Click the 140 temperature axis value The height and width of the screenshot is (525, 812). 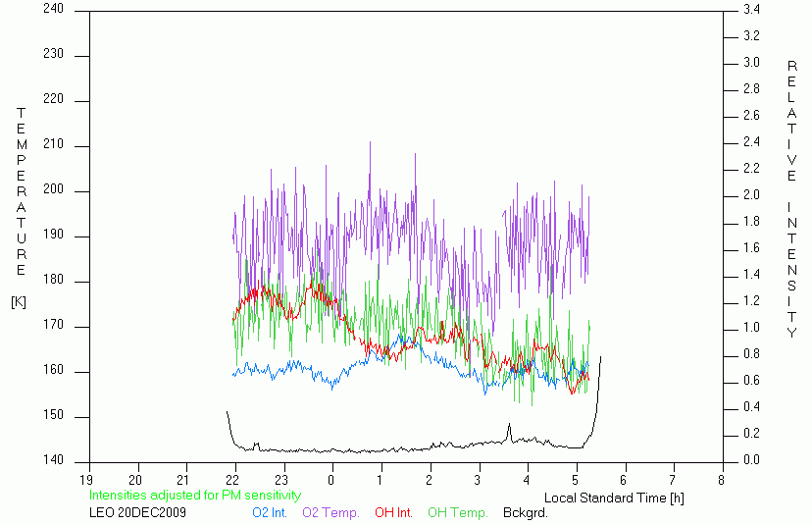click(x=53, y=460)
